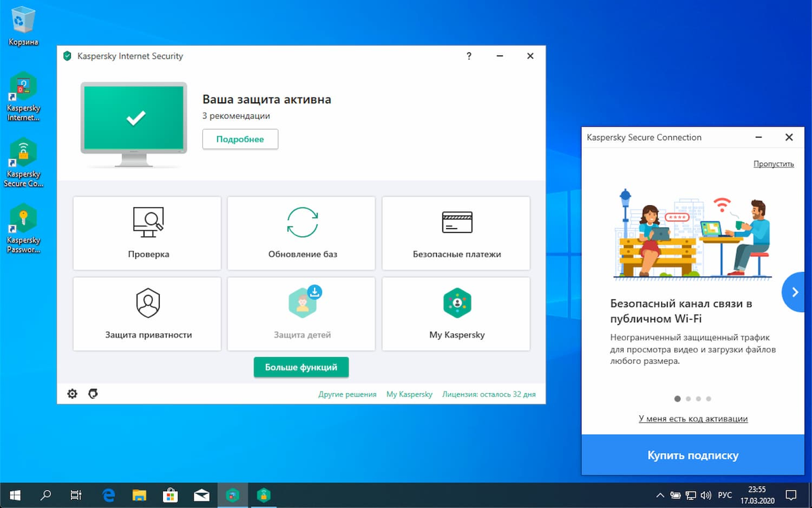
Task: Open Mail app from the taskbar
Action: click(201, 495)
